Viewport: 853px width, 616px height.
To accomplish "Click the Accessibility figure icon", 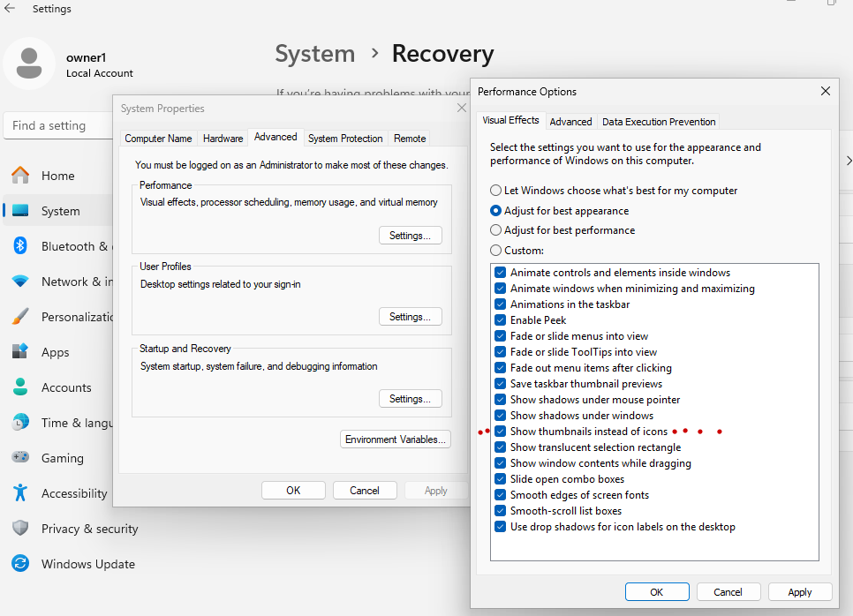I will (x=20, y=493).
